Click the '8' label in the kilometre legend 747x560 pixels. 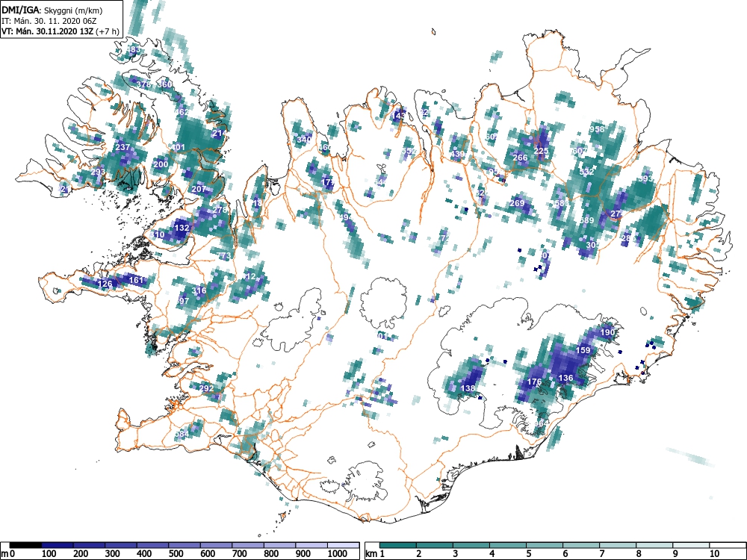click(639, 553)
